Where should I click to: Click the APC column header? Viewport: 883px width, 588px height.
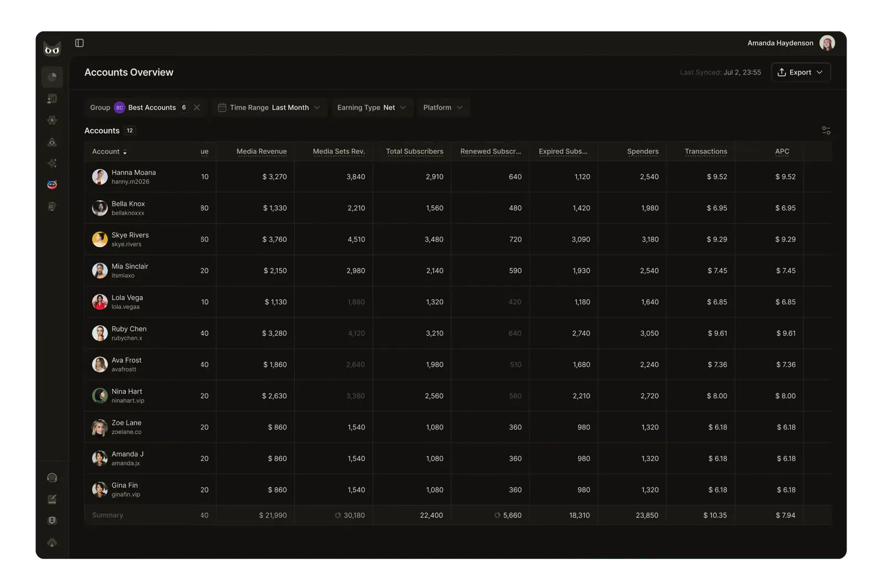pyautogui.click(x=782, y=152)
